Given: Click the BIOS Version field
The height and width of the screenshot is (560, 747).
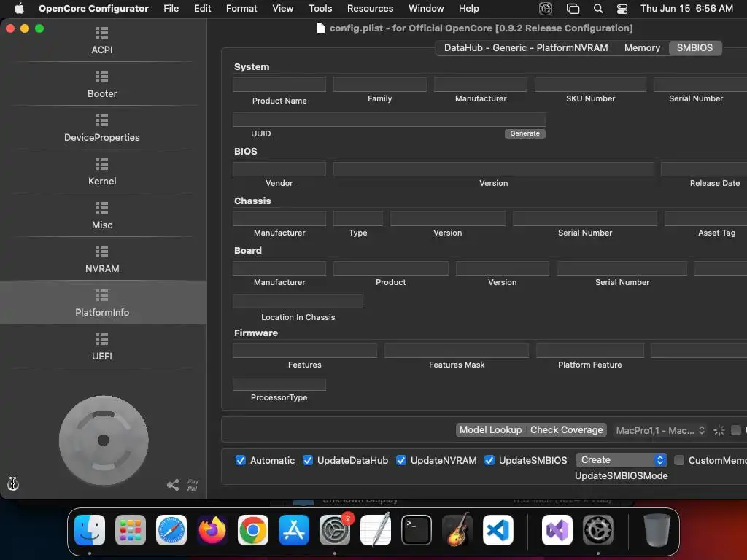Looking at the screenshot, I should coord(494,168).
